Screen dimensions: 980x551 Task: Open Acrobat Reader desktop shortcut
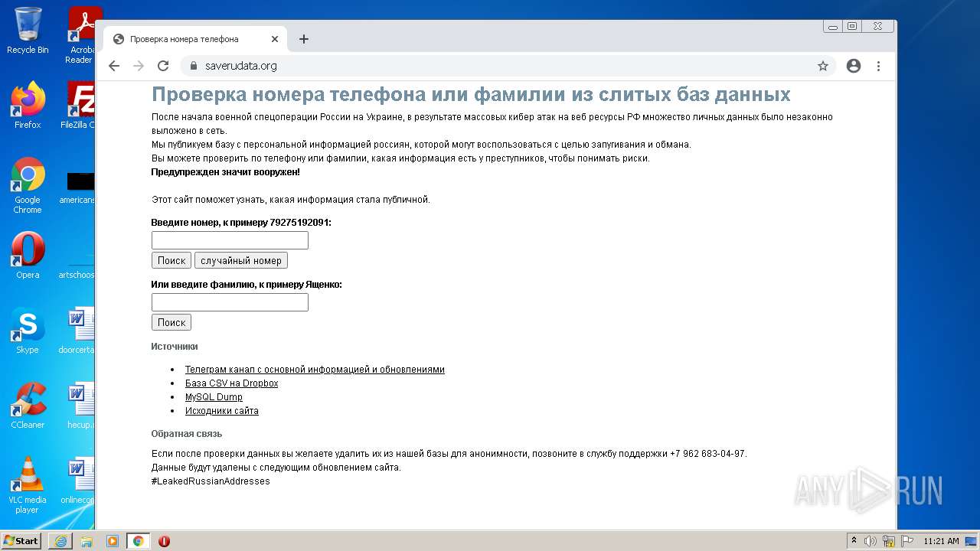click(x=81, y=34)
